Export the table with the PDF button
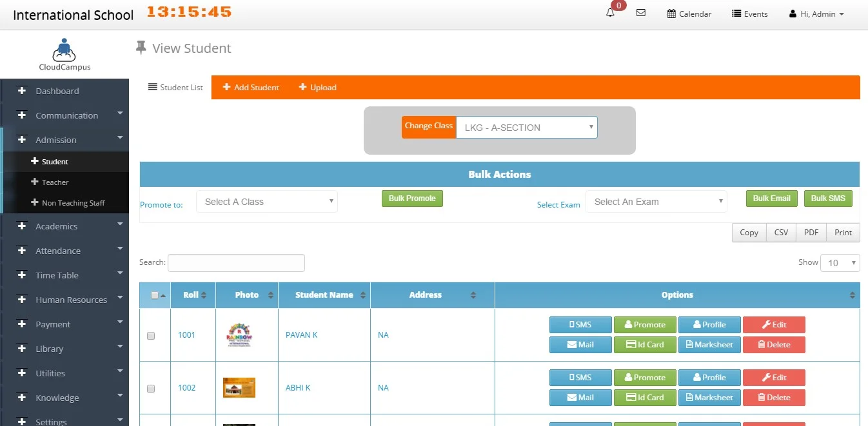Image resolution: width=868 pixels, height=426 pixels. point(811,233)
